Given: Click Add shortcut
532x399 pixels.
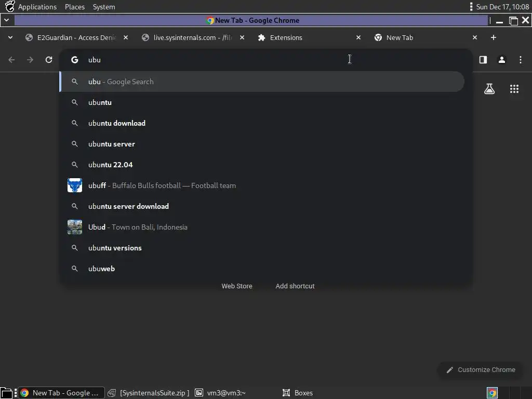Looking at the screenshot, I should 295,286.
